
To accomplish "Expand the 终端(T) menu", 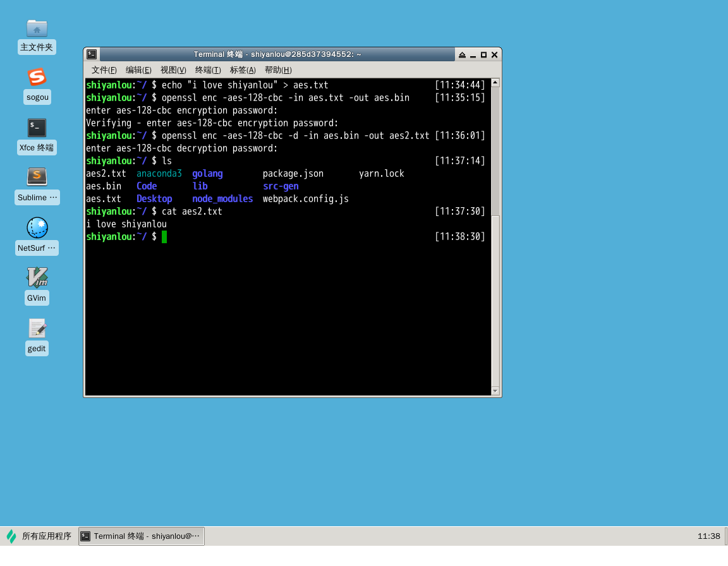I will (x=208, y=70).
